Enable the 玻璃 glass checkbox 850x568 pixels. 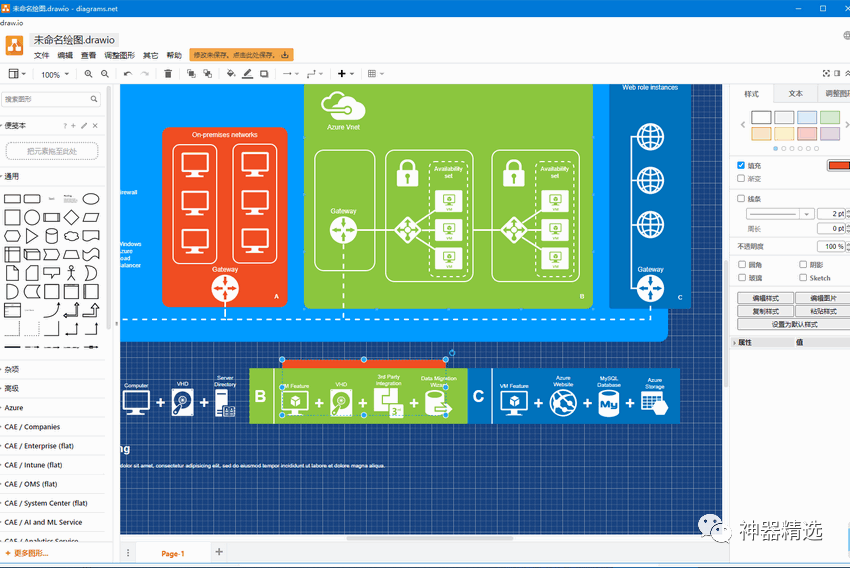pyautogui.click(x=742, y=277)
